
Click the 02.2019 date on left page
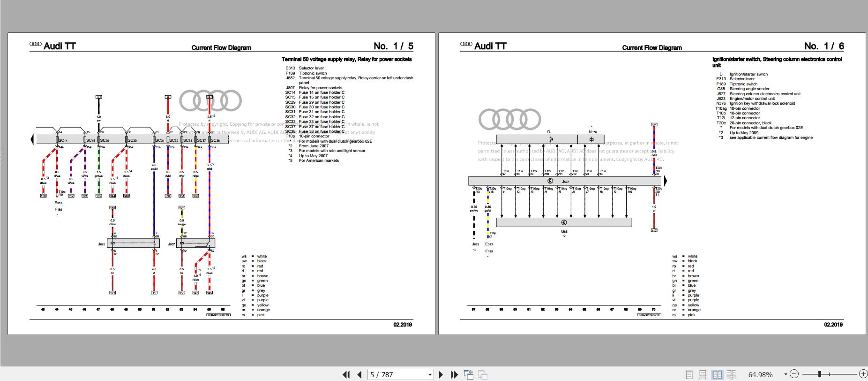(x=403, y=325)
